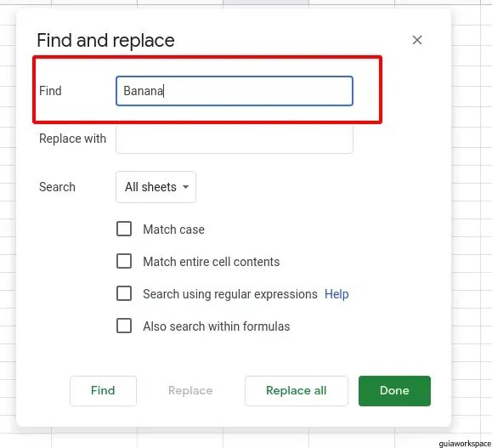Viewport: 492px width, 448px height.
Task: Click the Find field containing Banana
Action: (235, 91)
